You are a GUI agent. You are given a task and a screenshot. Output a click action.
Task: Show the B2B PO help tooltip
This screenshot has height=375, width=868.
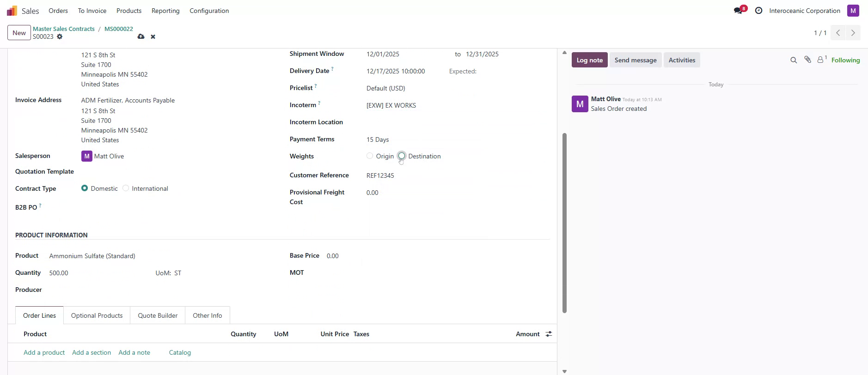[40, 205]
